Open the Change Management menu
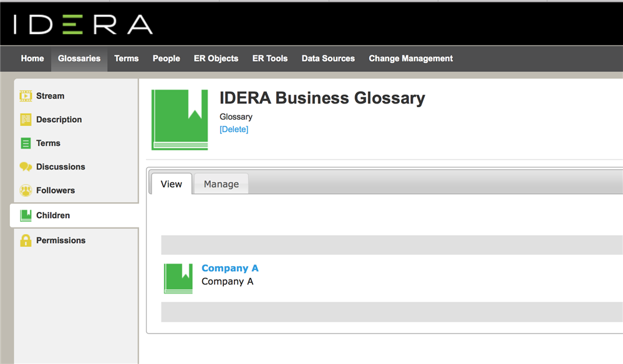This screenshot has width=623, height=364. pos(411,59)
